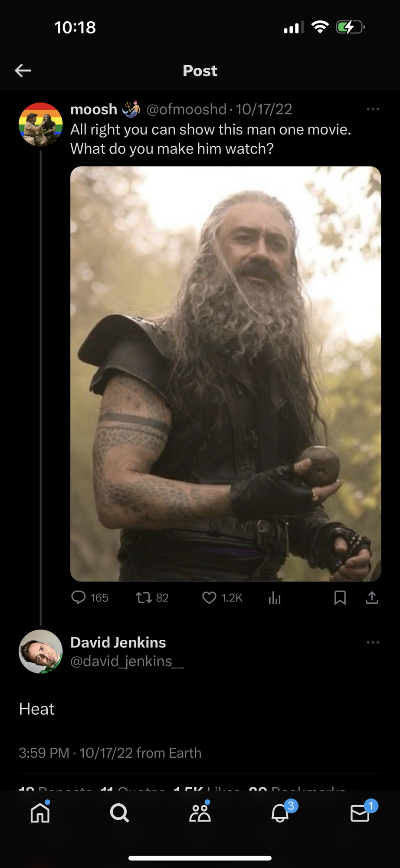Tap the back arrow
This screenshot has width=400, height=868.
click(x=23, y=70)
